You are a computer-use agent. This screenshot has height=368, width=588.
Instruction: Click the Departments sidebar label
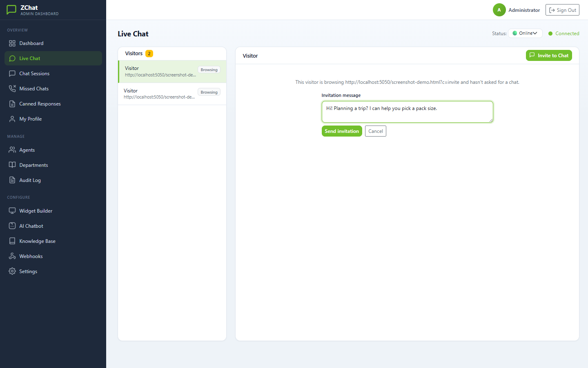coord(33,165)
